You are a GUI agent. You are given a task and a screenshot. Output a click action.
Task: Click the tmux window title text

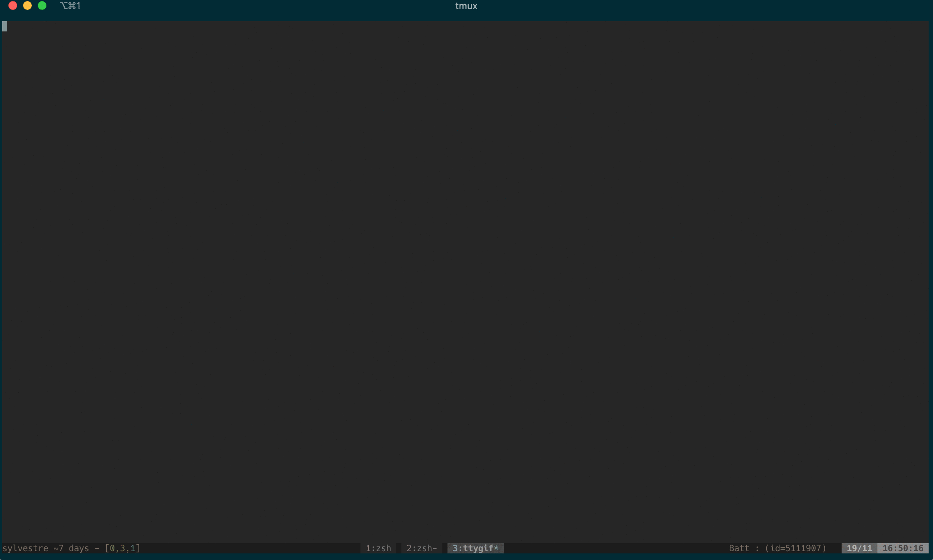click(466, 6)
